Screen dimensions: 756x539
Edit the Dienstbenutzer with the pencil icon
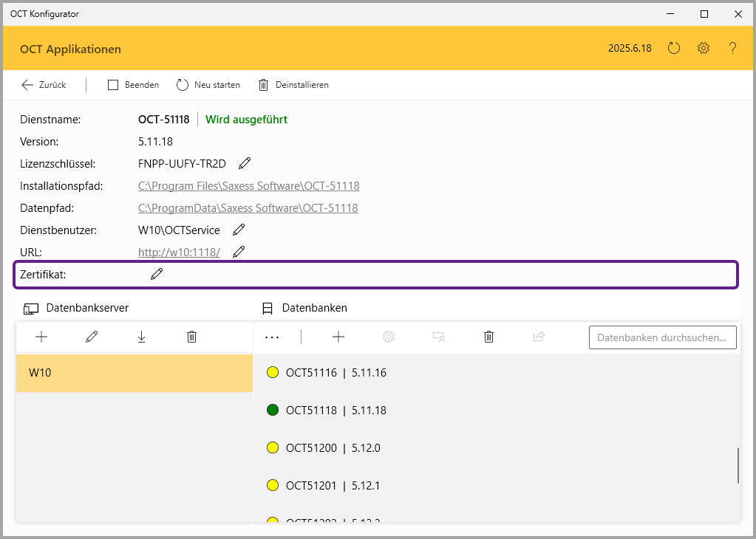point(239,230)
